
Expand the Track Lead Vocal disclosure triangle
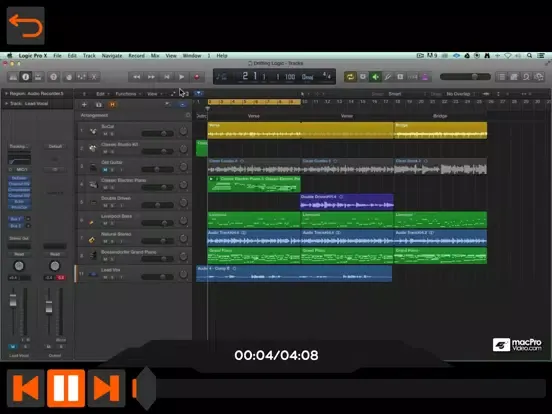click(6, 104)
